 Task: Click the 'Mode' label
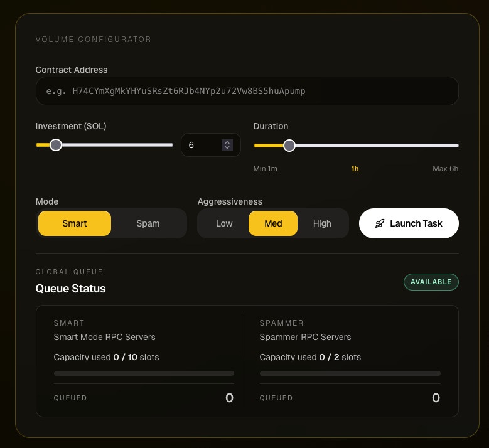(47, 201)
